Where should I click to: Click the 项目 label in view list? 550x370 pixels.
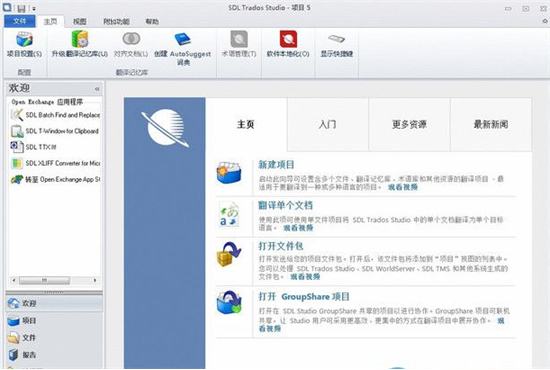pos(29,321)
